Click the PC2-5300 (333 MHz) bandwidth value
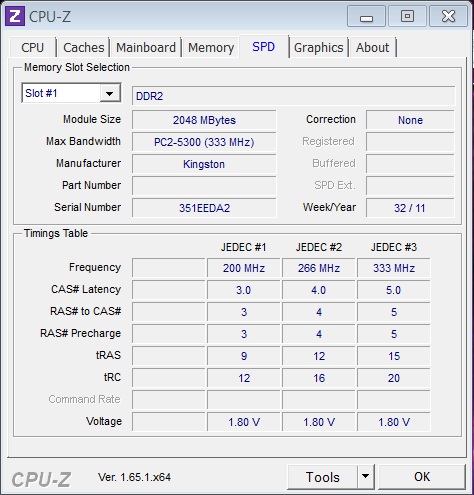Viewport: 474px width, 495px height. click(204, 142)
